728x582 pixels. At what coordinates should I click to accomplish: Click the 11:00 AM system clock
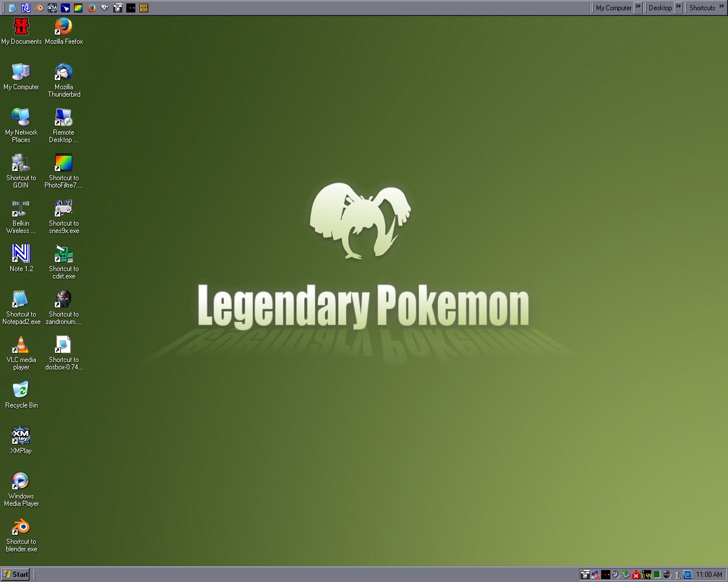pyautogui.click(x=709, y=575)
